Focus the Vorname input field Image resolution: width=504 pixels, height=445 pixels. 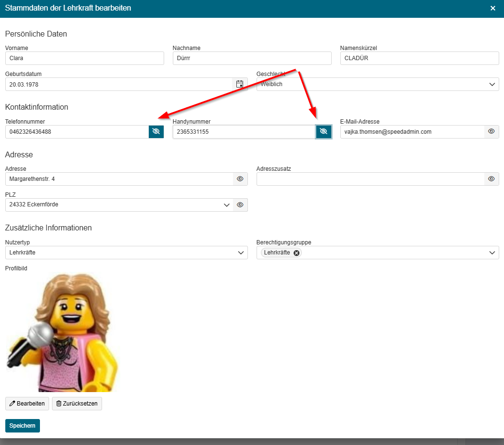click(x=85, y=58)
